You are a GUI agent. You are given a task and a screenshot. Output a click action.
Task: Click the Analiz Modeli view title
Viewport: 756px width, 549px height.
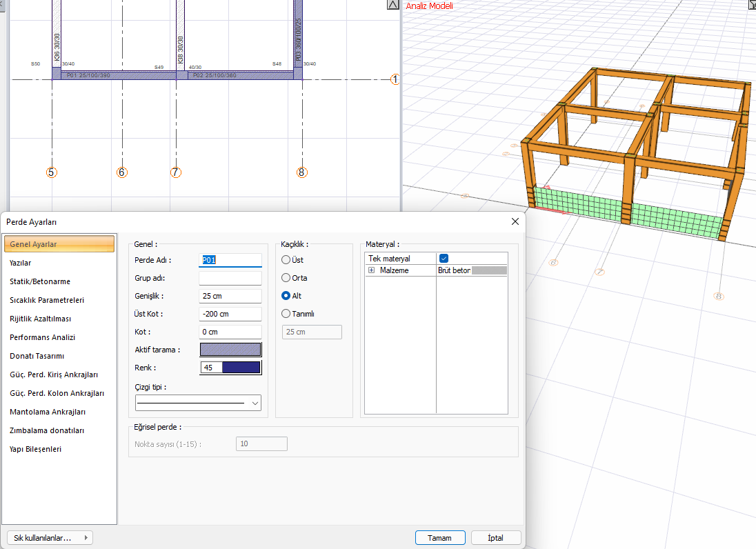coord(429,6)
